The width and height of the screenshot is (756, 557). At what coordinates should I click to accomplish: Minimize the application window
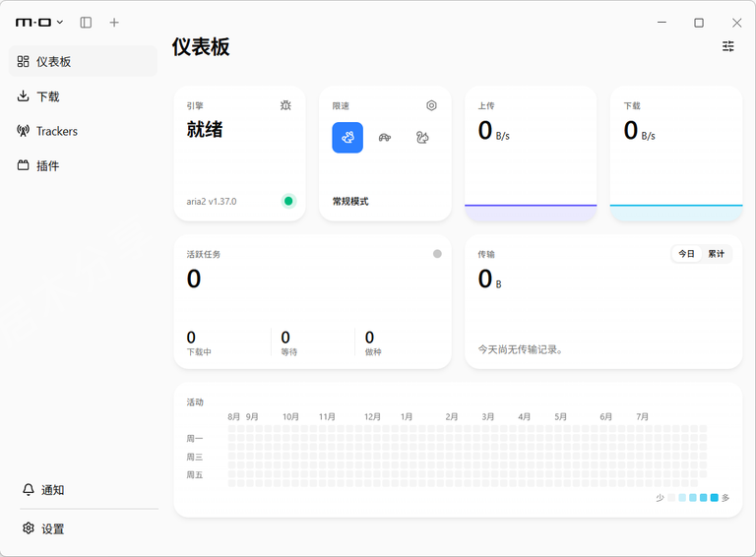click(661, 23)
